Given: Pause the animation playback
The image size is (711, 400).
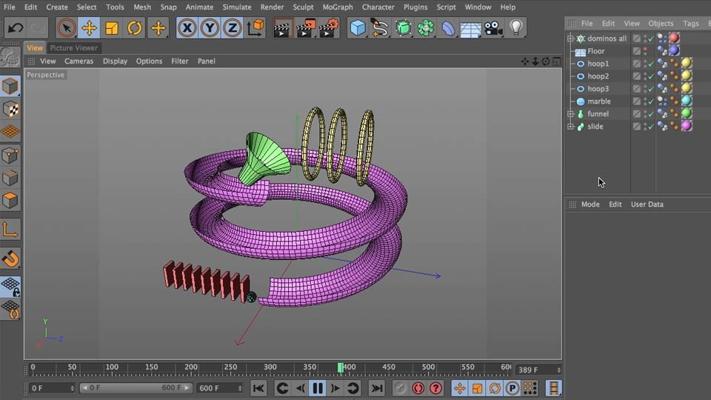Looking at the screenshot, I should click(x=317, y=388).
